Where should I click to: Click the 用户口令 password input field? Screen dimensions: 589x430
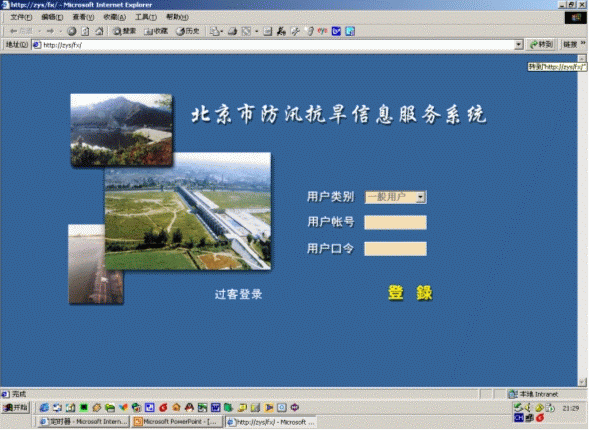[395, 249]
